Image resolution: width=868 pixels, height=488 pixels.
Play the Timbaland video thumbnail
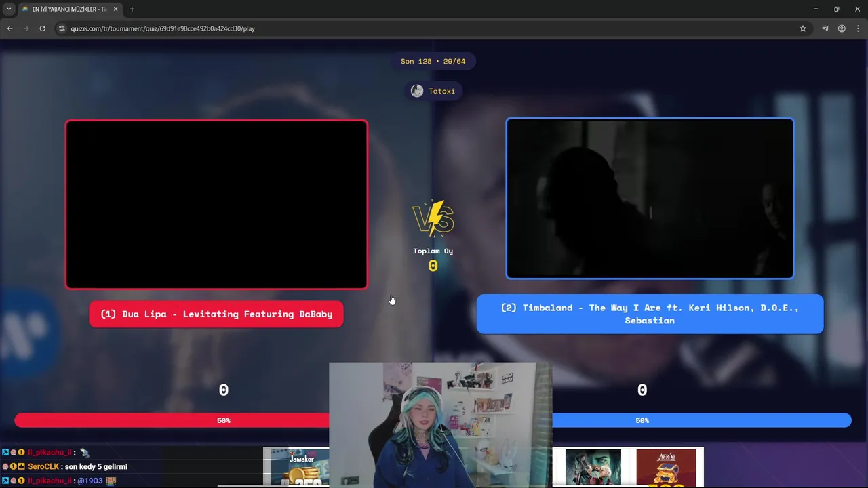(650, 199)
